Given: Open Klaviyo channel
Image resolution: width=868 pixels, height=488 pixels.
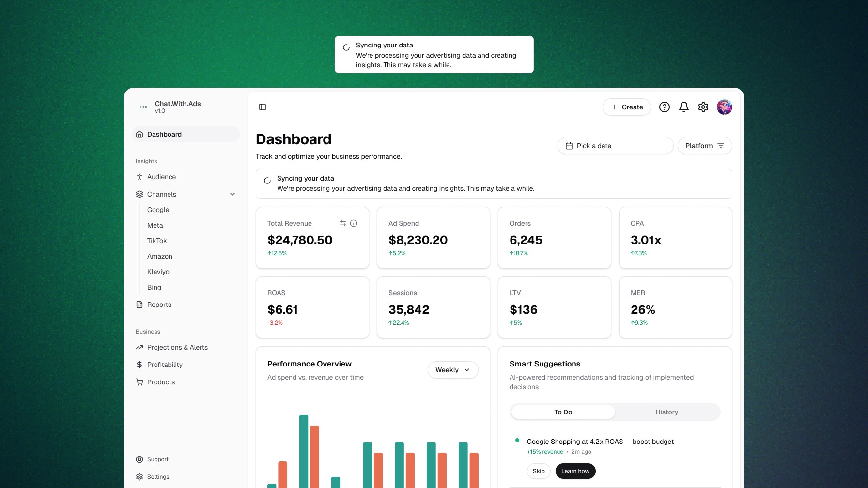Looking at the screenshot, I should tap(158, 272).
